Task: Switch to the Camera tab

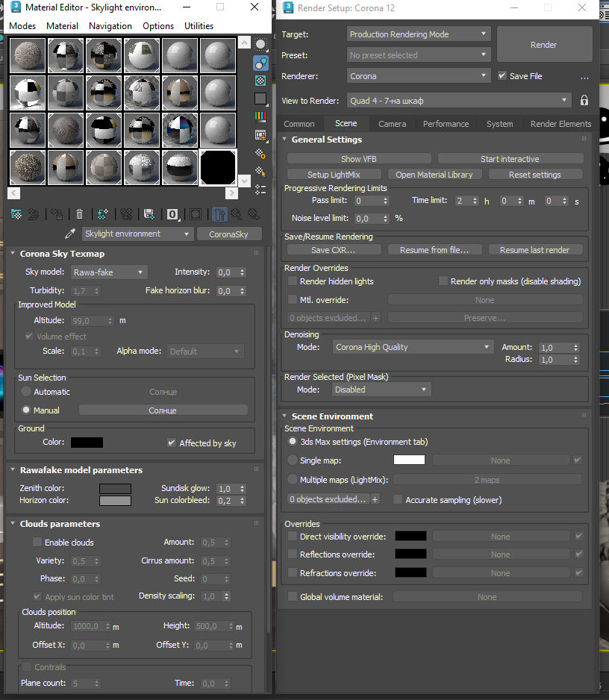Action: pyautogui.click(x=392, y=124)
